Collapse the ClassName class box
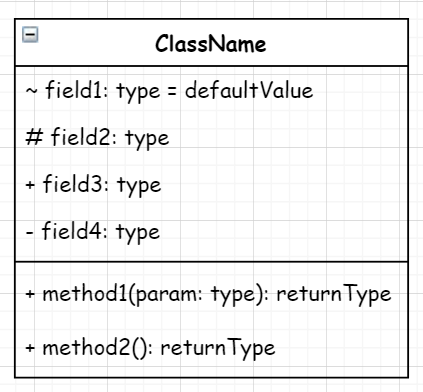This screenshot has width=423, height=392. tap(30, 35)
